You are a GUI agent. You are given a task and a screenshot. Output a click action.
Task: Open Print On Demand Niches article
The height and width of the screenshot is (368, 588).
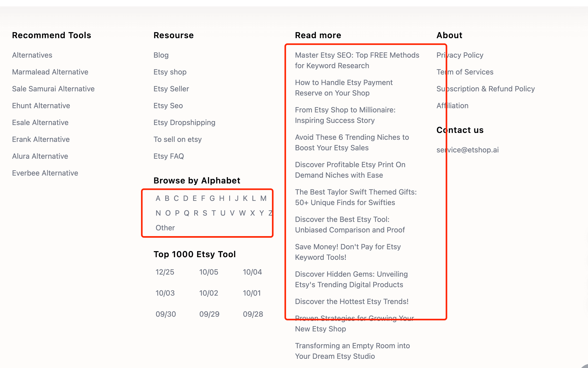point(350,170)
